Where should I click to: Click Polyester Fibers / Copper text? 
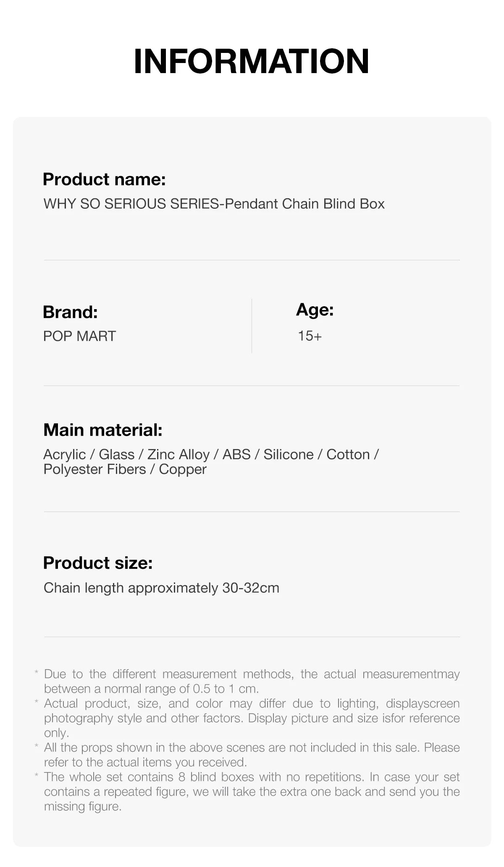(125, 469)
